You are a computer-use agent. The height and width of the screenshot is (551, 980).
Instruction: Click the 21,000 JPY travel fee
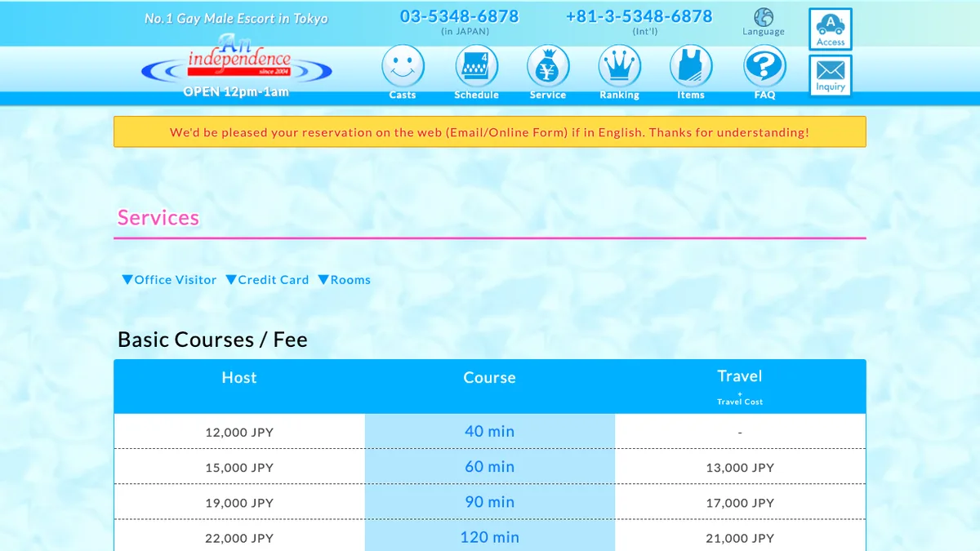(740, 538)
